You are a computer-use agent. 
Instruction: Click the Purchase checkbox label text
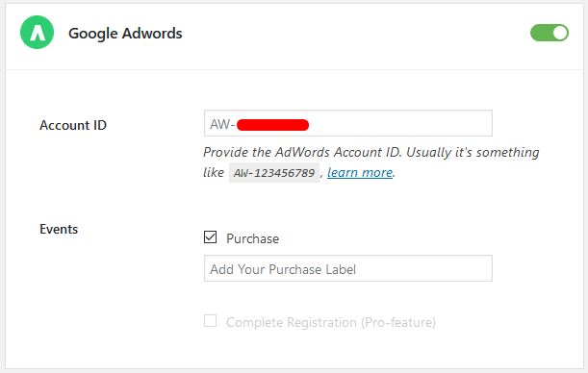[253, 238]
